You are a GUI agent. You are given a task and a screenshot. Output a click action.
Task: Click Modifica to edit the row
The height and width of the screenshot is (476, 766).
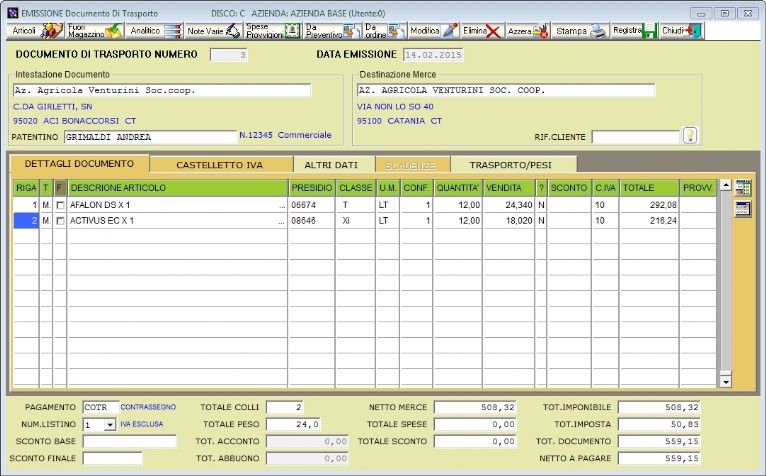433,31
